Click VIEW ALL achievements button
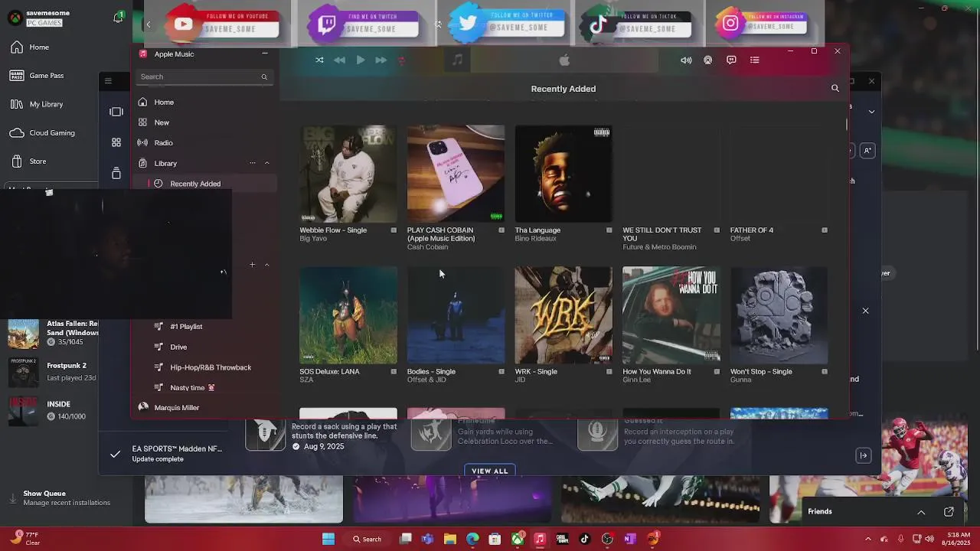Image resolution: width=980 pixels, height=551 pixels. pyautogui.click(x=490, y=471)
